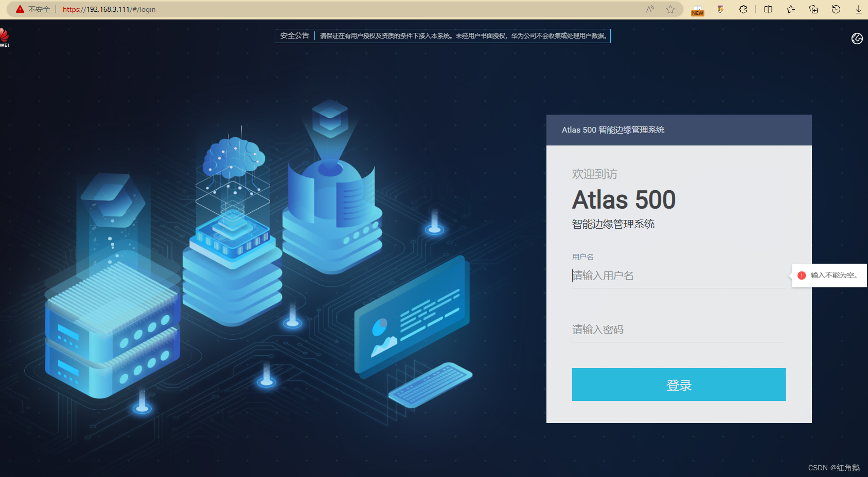Open the Read aloud icon in address bar
Viewport: 868px width, 477px height.
pos(649,9)
